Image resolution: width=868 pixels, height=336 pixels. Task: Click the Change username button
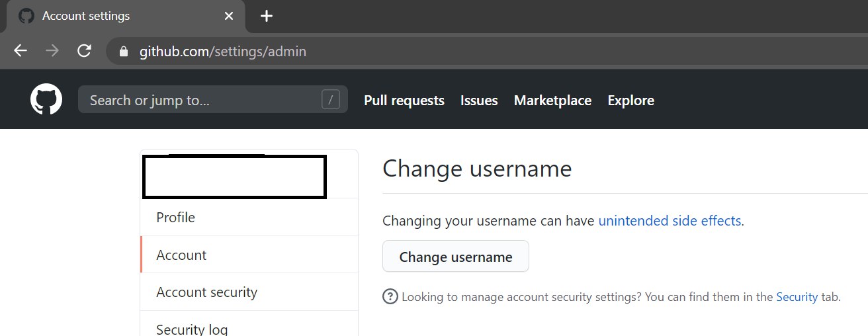456,257
